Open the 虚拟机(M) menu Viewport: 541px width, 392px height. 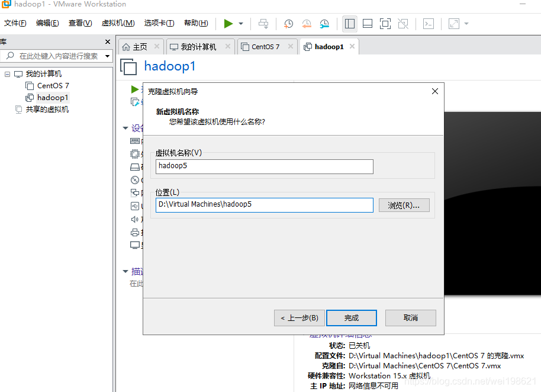point(118,23)
